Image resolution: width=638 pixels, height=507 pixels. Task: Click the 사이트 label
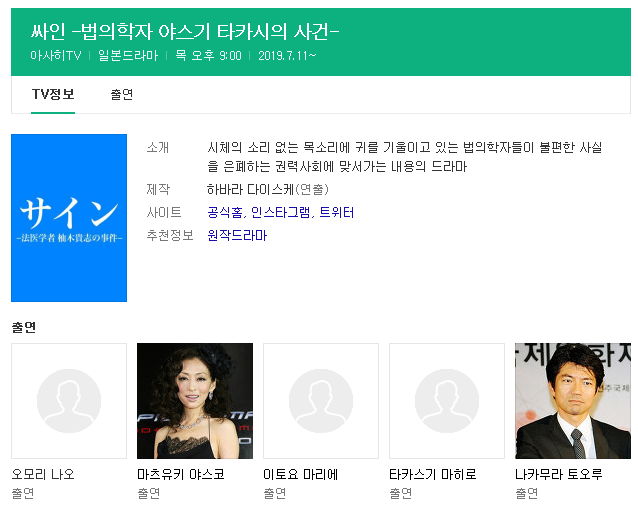point(164,212)
